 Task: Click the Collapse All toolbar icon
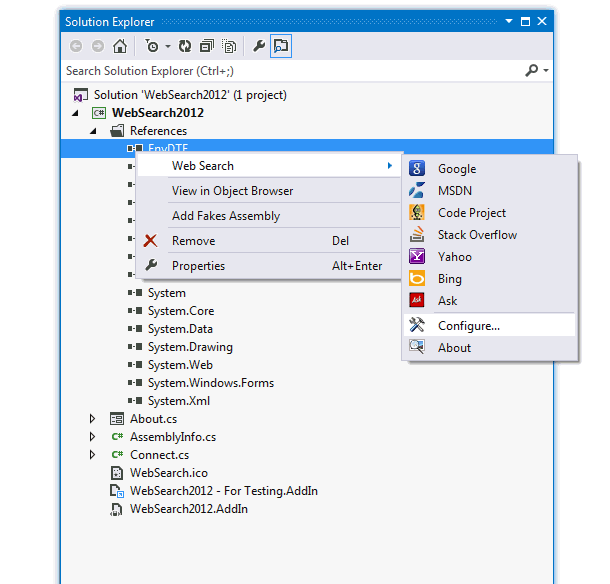tap(207, 46)
